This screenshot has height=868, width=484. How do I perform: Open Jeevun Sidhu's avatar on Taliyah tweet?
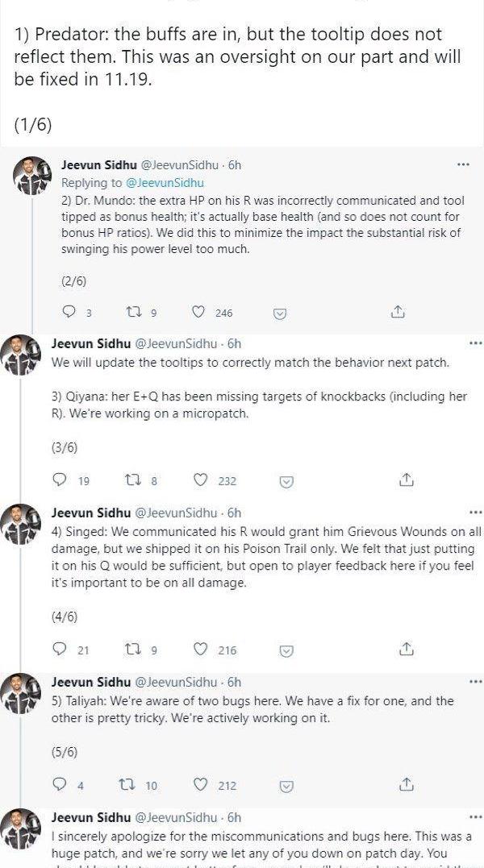22,693
